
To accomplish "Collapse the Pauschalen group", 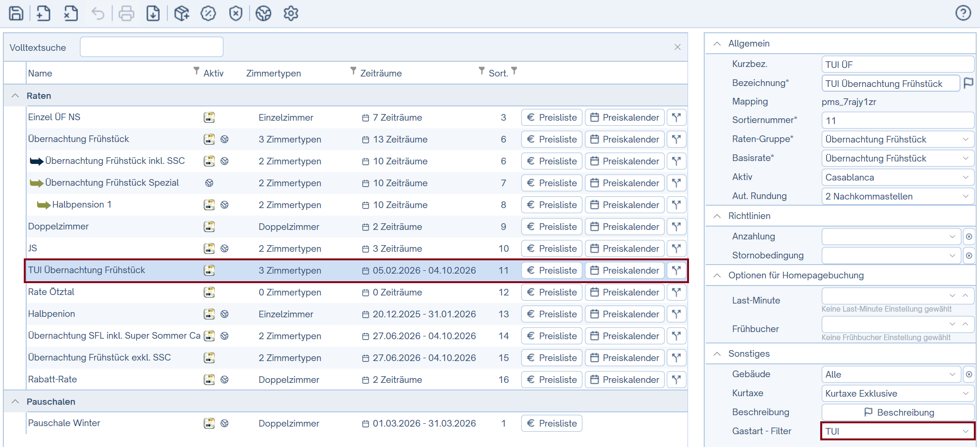I will (x=15, y=401).
